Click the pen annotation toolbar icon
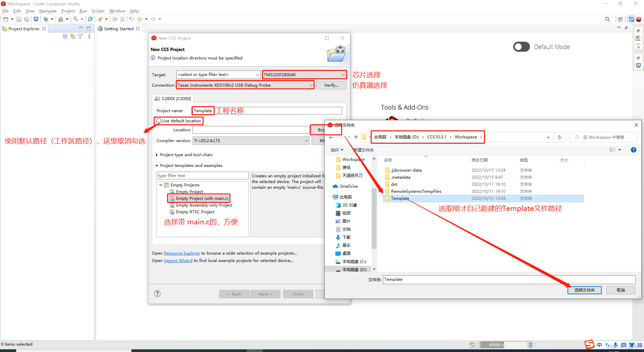The image size is (644, 352). [100, 19]
